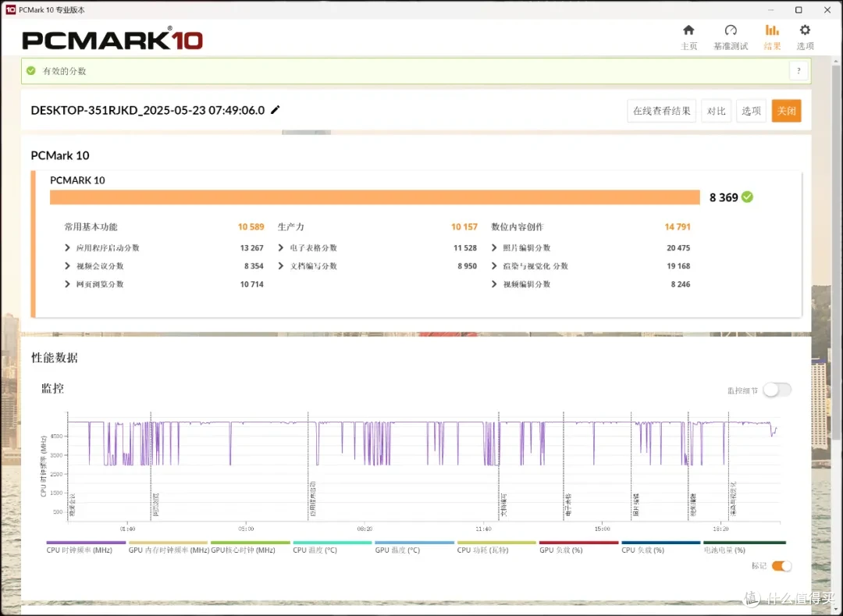Click the 生产力 score 10 157
Image resolution: width=843 pixels, height=616 pixels.
(464, 227)
